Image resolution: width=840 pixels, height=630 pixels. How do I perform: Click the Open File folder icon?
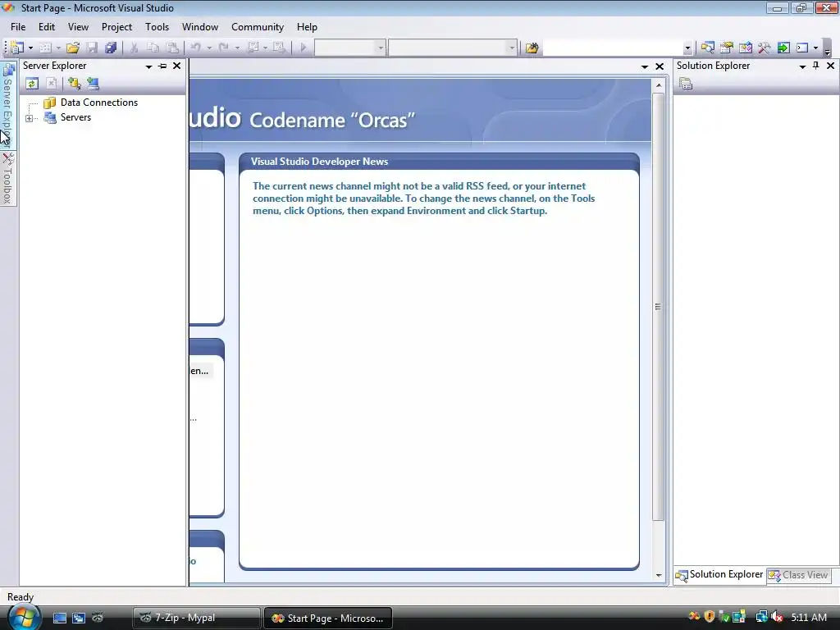(x=72, y=48)
